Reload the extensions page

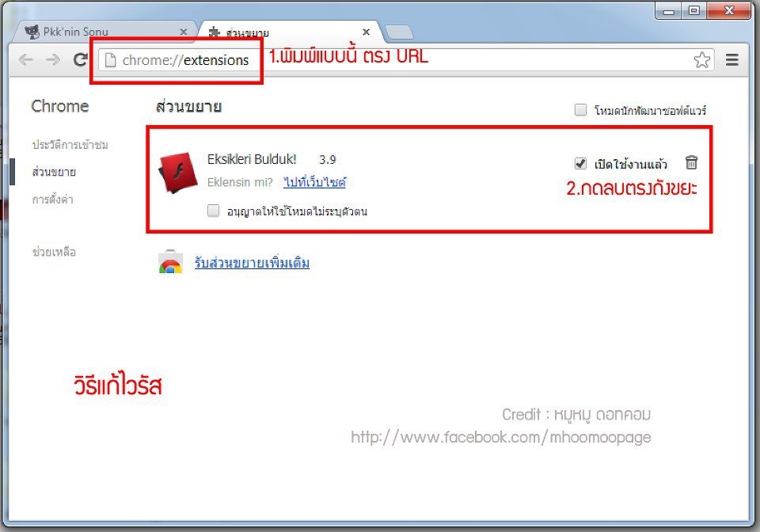(x=80, y=59)
